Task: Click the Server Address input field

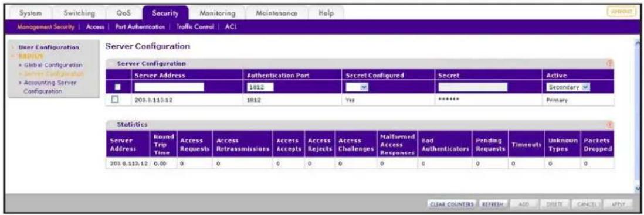Action: pyautogui.click(x=169, y=87)
